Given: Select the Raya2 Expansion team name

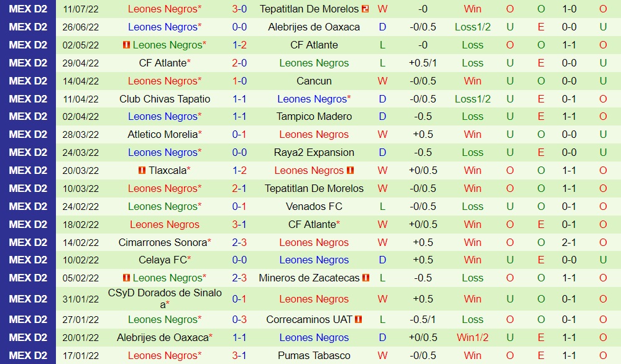Looking at the screenshot, I should [314, 153].
